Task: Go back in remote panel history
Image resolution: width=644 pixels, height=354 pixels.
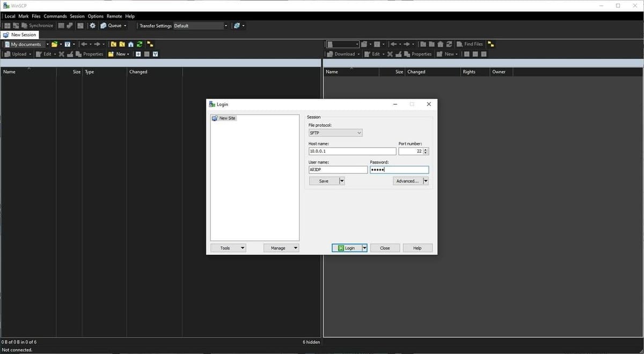Action: (x=393, y=44)
